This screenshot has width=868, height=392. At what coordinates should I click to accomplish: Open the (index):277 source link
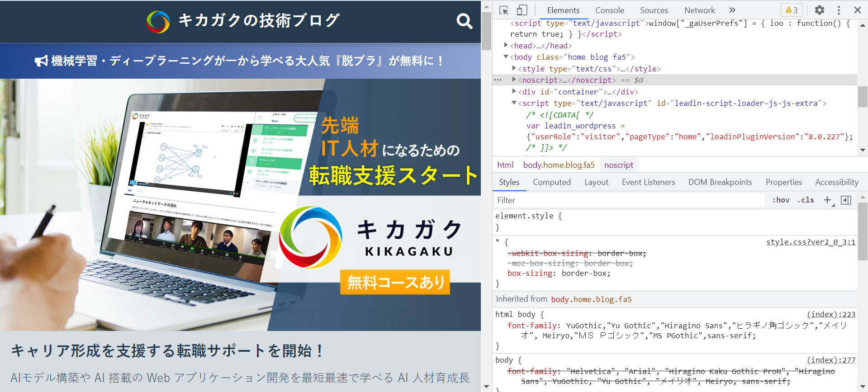pyautogui.click(x=831, y=360)
